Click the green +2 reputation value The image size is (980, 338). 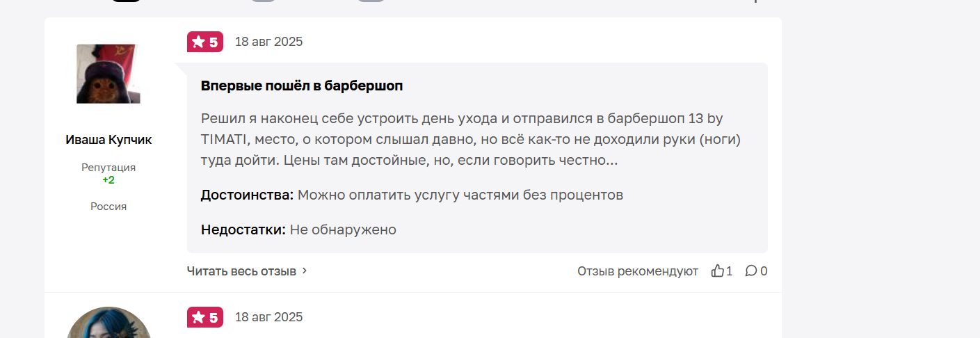pos(109,180)
